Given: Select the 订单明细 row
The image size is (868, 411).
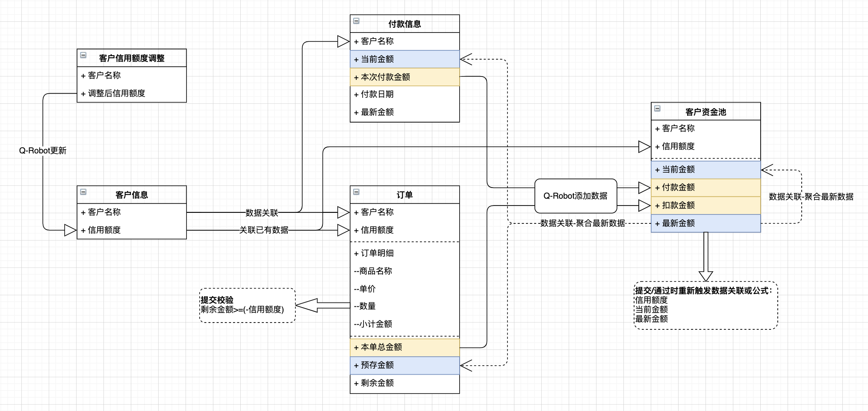Looking at the screenshot, I should pyautogui.click(x=404, y=253).
